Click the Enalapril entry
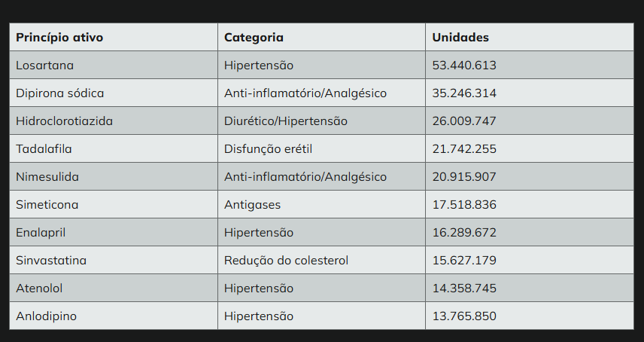644x342 pixels. pyautogui.click(x=114, y=232)
